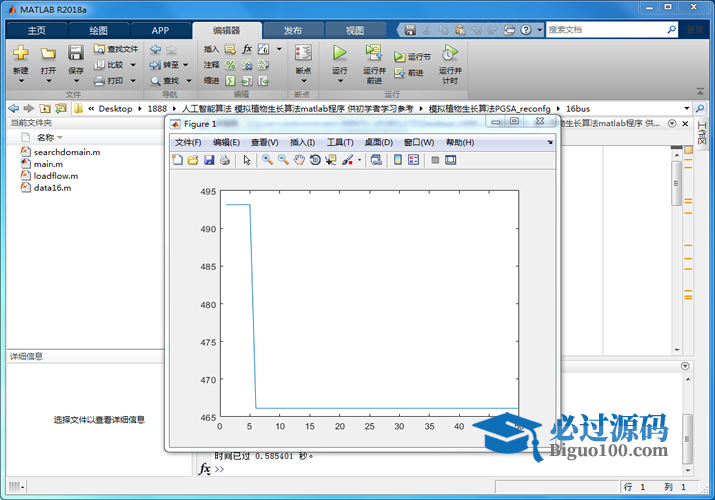This screenshot has height=500, width=715.
Task: Click the 查找 search button
Action: coord(165,81)
